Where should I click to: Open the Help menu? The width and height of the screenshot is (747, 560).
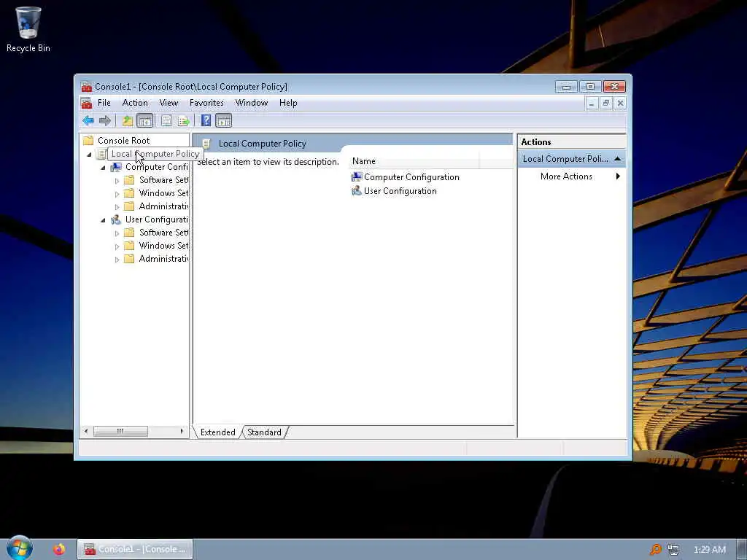[288, 103]
